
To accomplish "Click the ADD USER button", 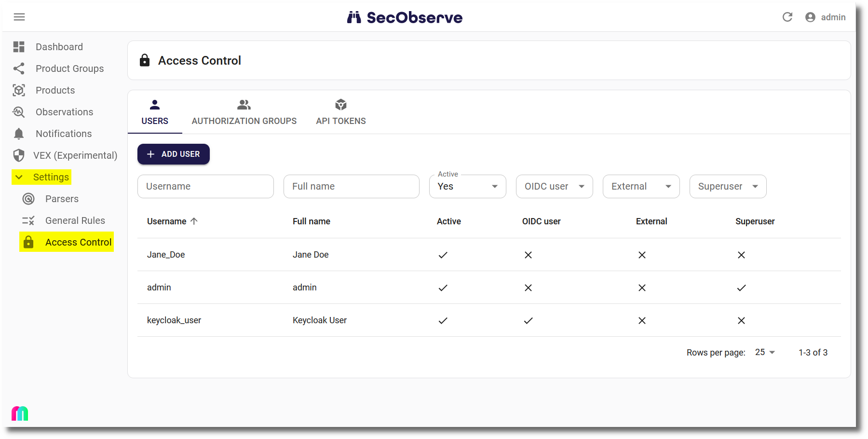I will [x=173, y=154].
